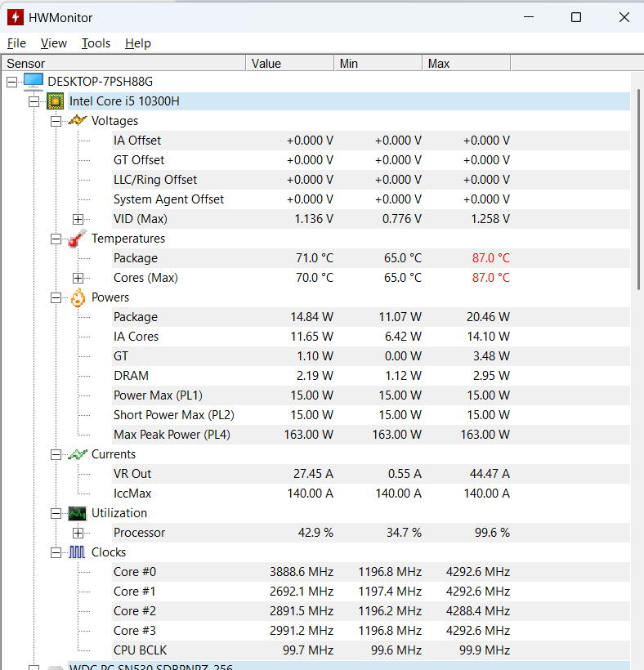
Task: Click the Intel Core i5 CPU chip icon
Action: 55,101
